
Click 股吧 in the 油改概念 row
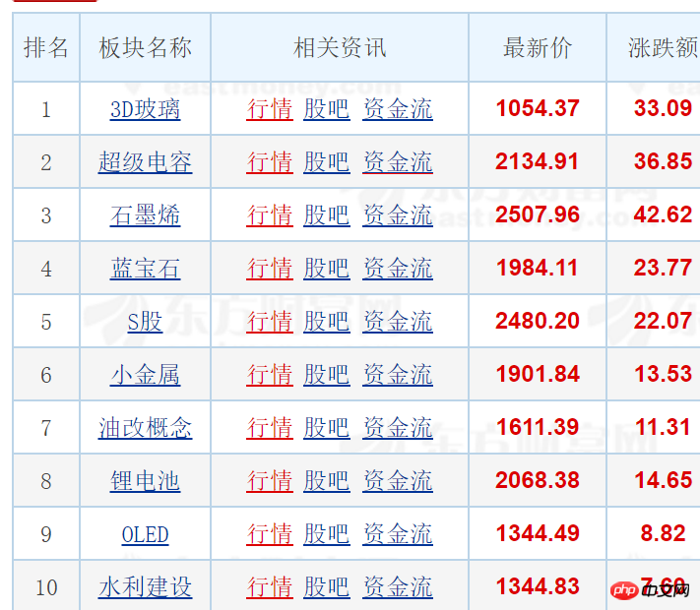coord(326,427)
